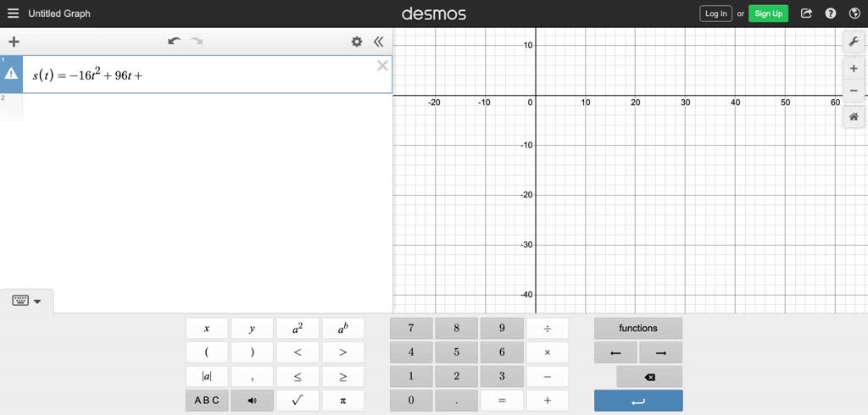Undo the last expression edit
This screenshot has height=415, width=868.
point(175,41)
